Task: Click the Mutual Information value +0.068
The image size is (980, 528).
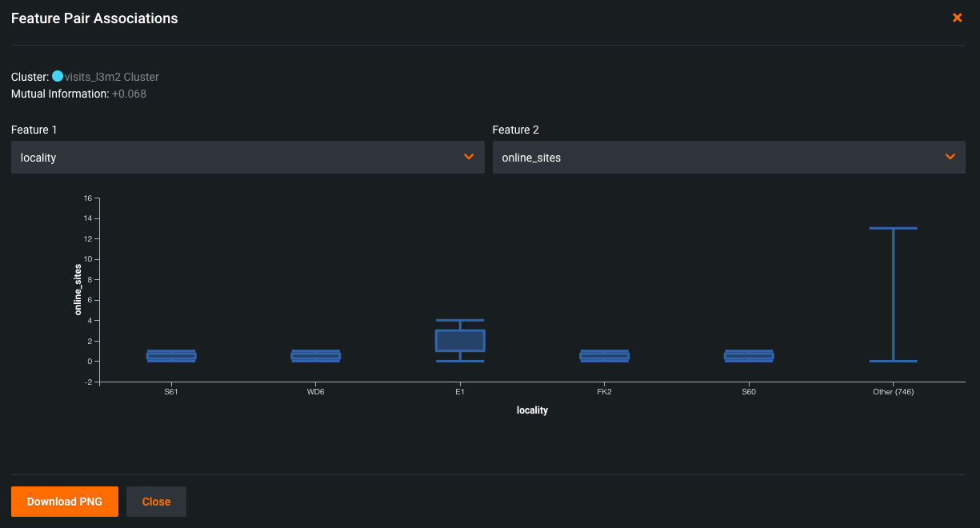Action: 129,94
